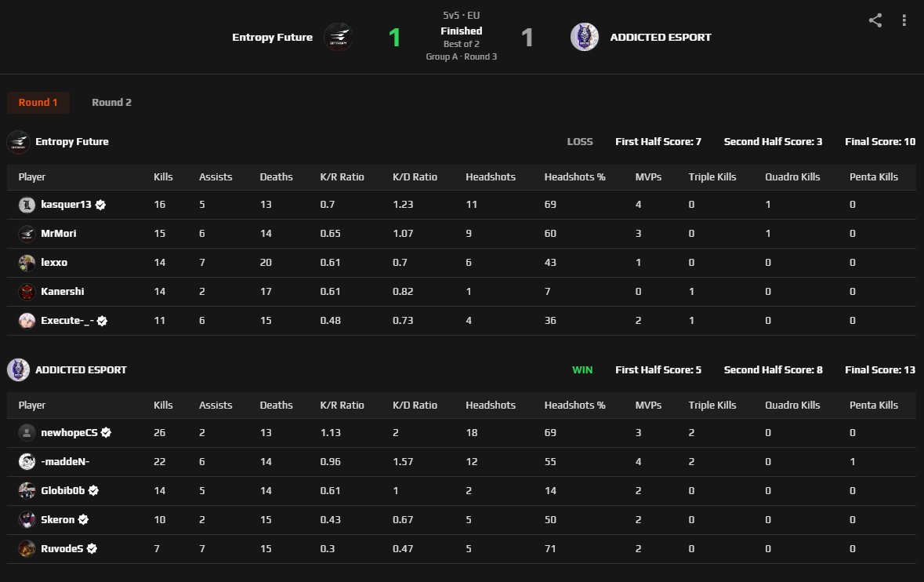Click 'Final Score: 10' text
The width and height of the screenshot is (924, 582).
[880, 141]
